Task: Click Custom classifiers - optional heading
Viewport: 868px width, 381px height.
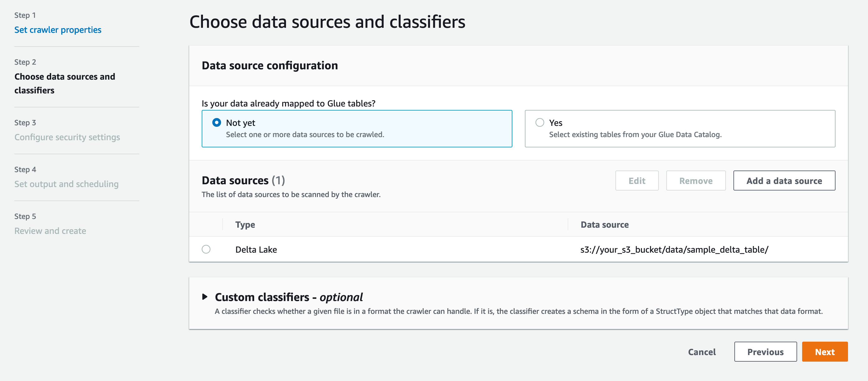Action: tap(289, 297)
